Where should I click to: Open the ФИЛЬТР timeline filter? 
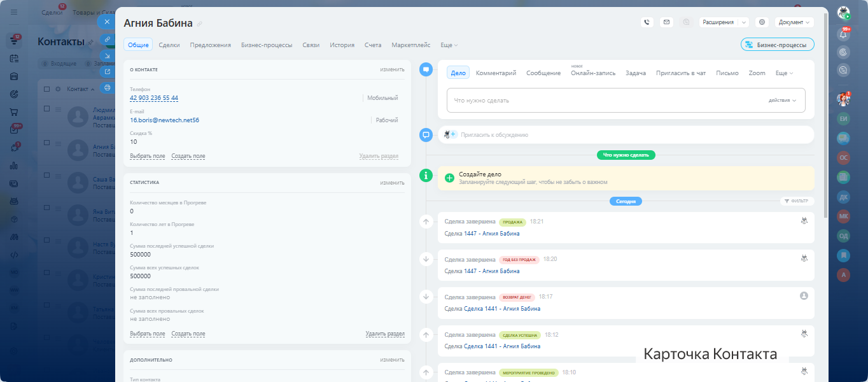tap(797, 201)
